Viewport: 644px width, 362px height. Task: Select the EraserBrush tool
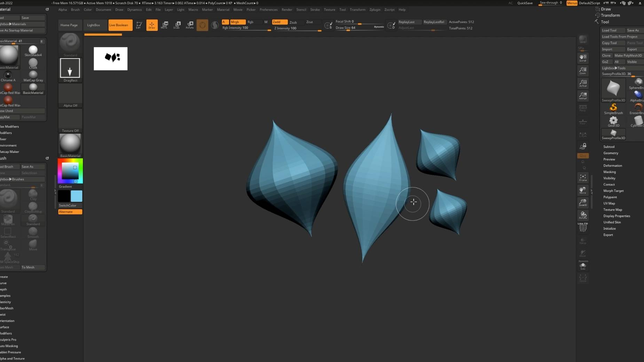(637, 109)
